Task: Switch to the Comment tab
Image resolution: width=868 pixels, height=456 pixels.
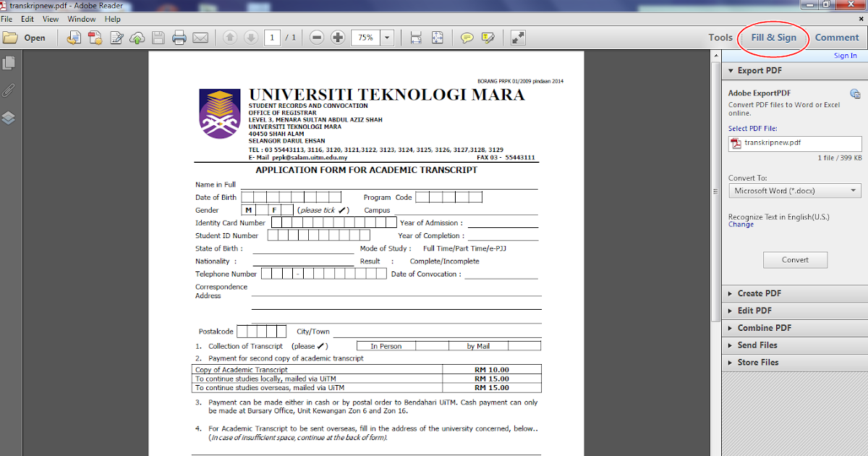Action: point(836,37)
